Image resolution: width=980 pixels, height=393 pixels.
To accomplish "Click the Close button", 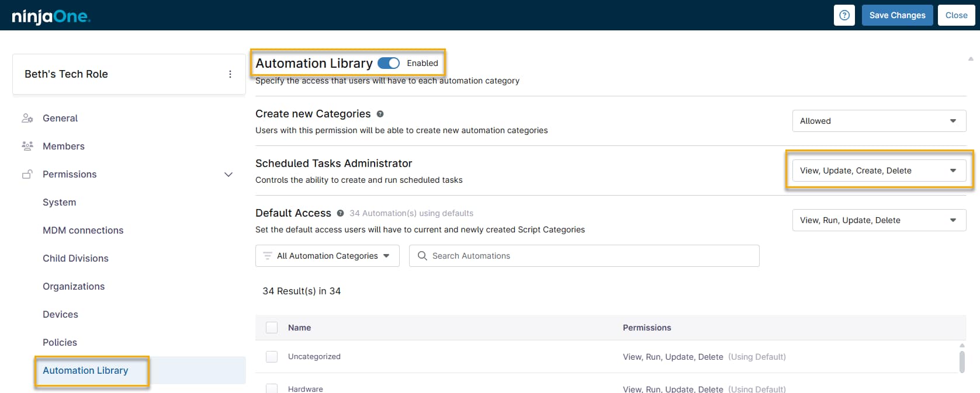I will pos(956,15).
